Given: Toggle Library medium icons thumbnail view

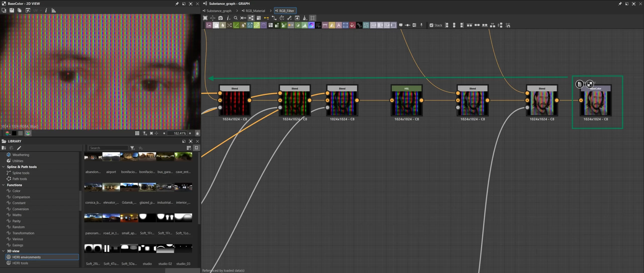Looking at the screenshot, I should pyautogui.click(x=196, y=148).
